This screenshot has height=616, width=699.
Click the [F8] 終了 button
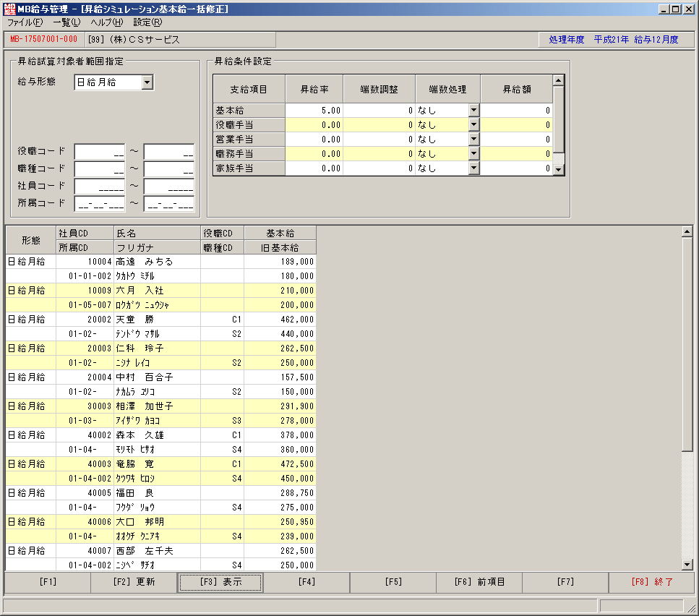(x=652, y=582)
